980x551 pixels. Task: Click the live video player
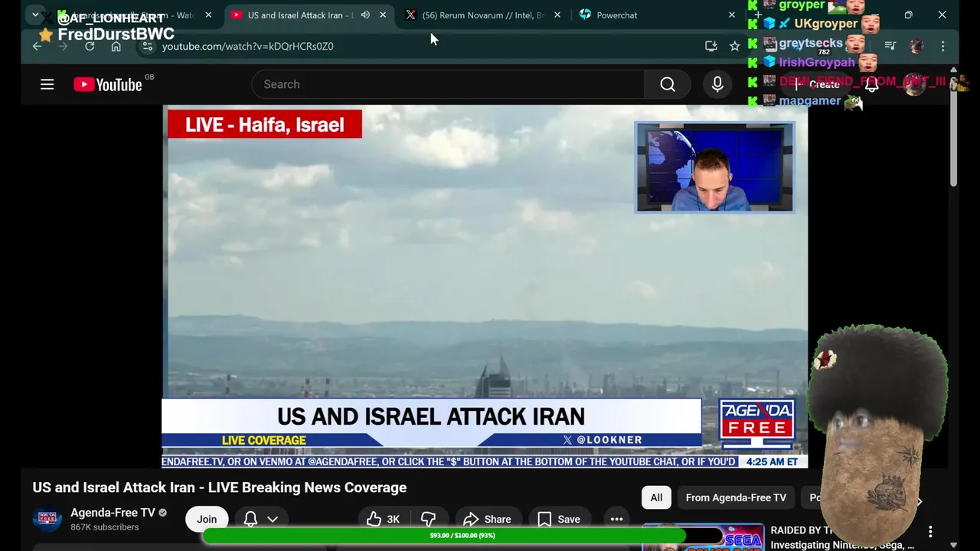pos(485,286)
